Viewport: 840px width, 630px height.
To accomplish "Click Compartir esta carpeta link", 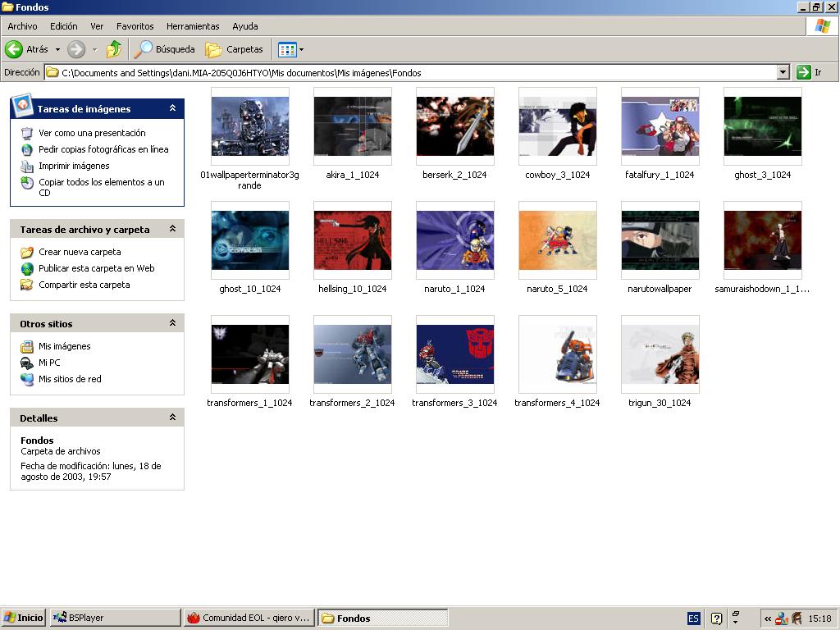I will [x=84, y=285].
